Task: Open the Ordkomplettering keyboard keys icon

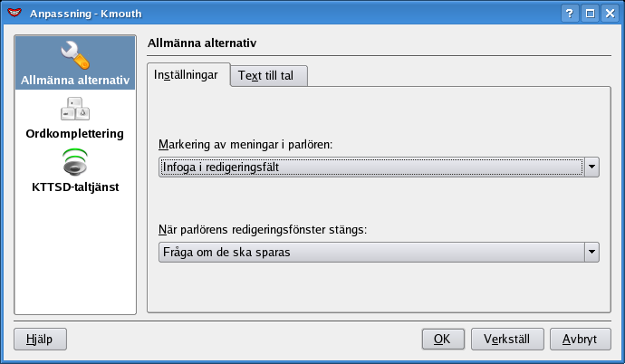Action: 74,110
